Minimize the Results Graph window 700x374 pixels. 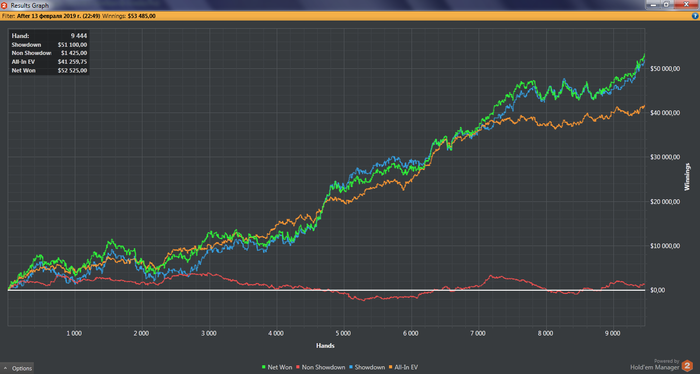pyautogui.click(x=653, y=4)
